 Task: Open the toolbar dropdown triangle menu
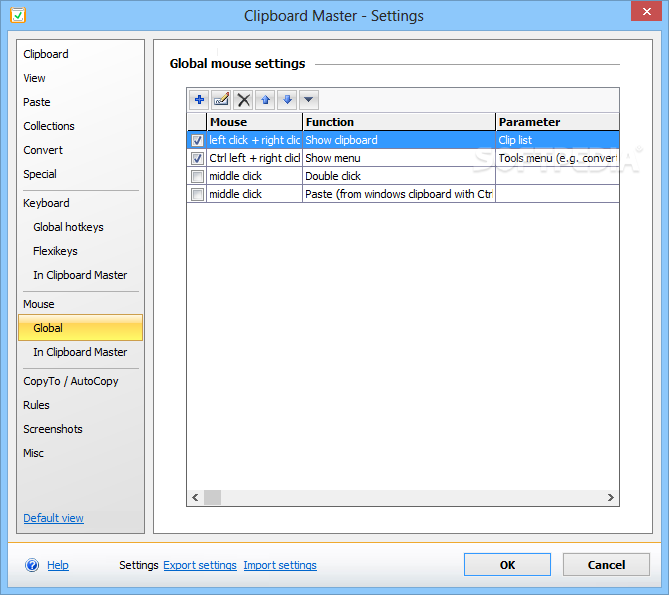309,100
